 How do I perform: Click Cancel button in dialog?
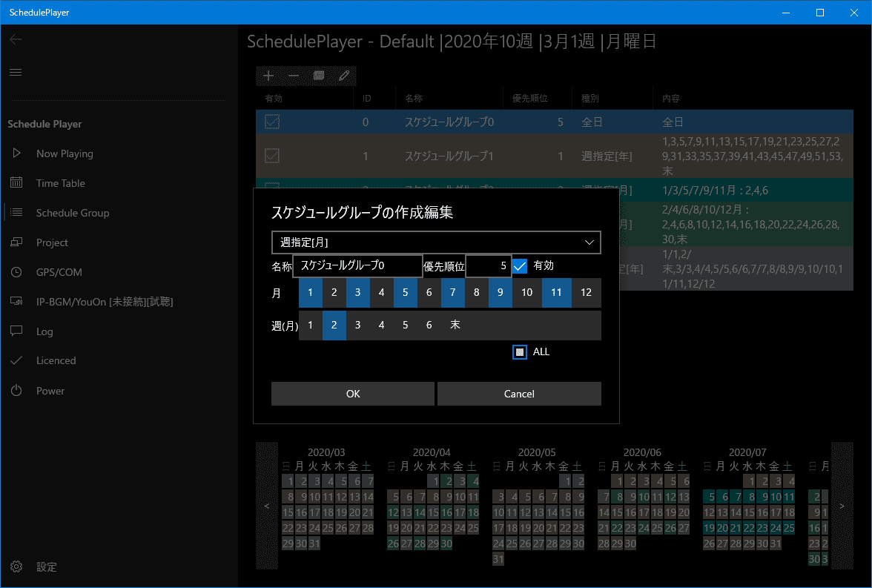pyautogui.click(x=519, y=394)
